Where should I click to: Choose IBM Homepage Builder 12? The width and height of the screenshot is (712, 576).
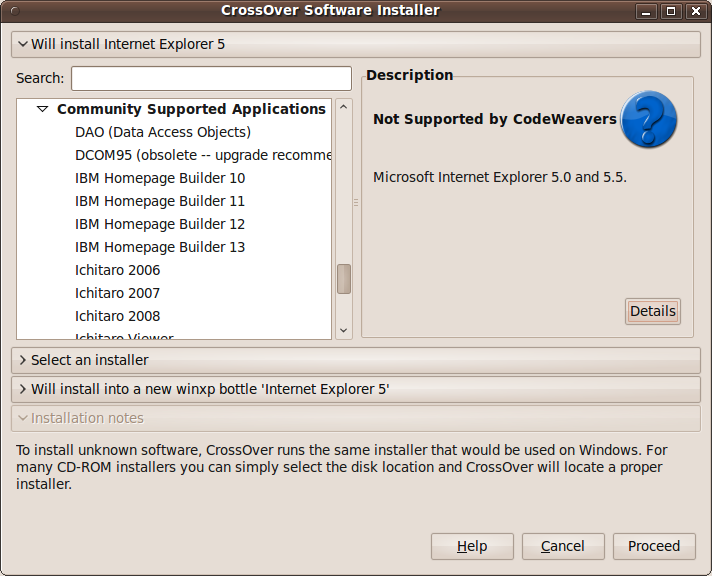click(x=160, y=224)
